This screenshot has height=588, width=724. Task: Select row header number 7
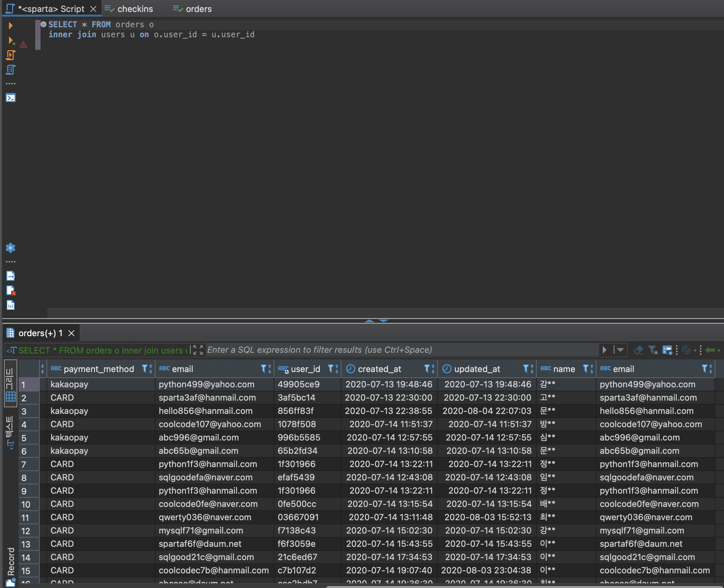pos(29,464)
